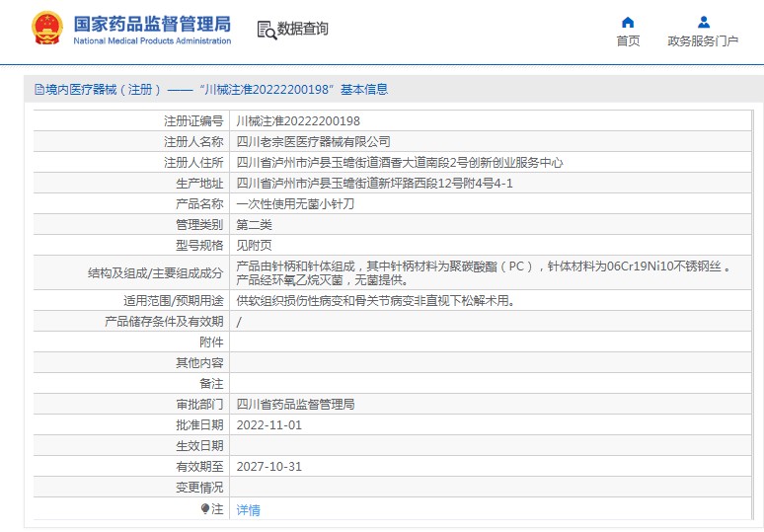Viewport: 764px width, 532px height.
Task: Open 政务服务门户 portal link
Action: pyautogui.click(x=703, y=40)
